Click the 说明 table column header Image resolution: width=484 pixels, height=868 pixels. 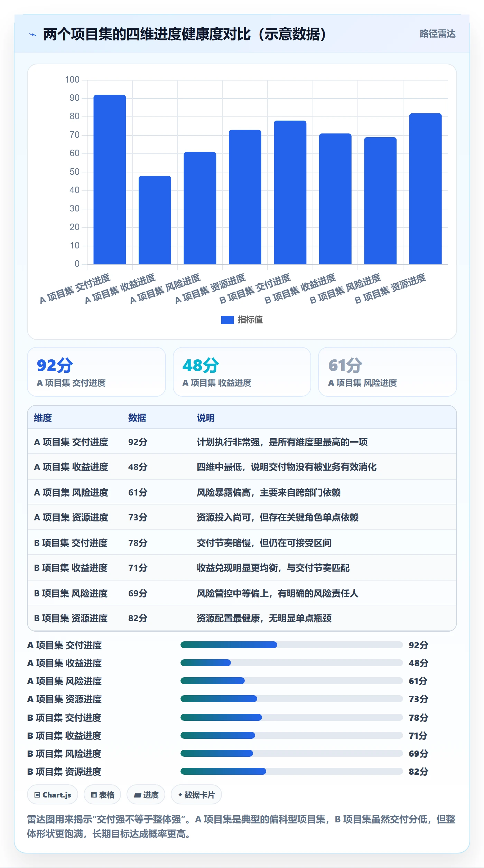pyautogui.click(x=206, y=418)
